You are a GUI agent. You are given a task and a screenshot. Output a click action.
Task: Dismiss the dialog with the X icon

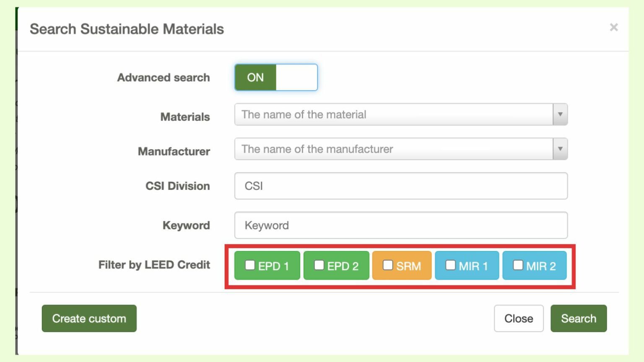614,27
